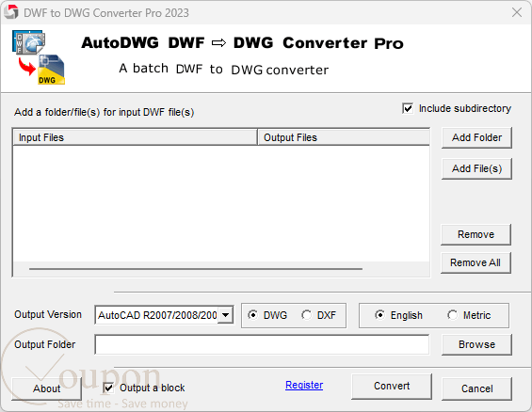Image resolution: width=532 pixels, height=412 pixels.
Task: Click Browse for output folder
Action: (476, 344)
